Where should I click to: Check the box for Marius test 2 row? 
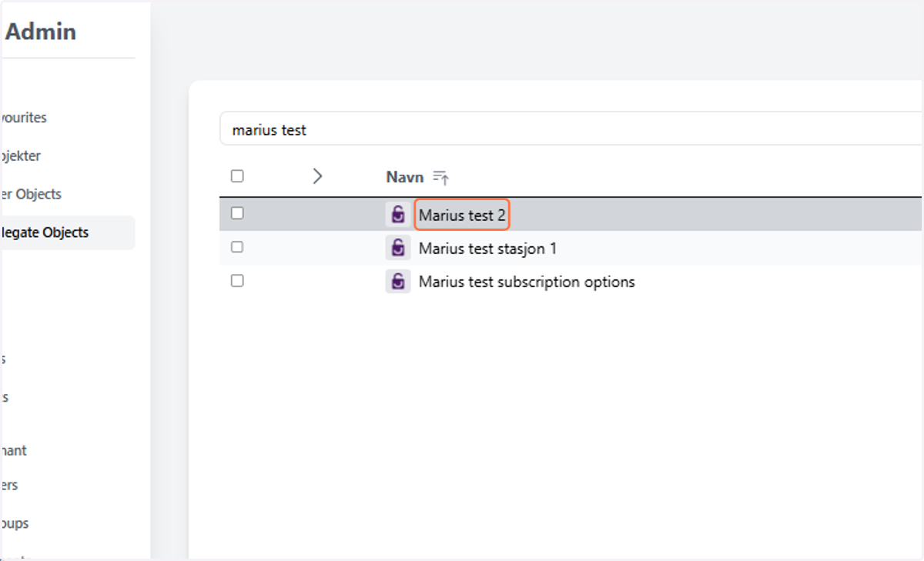pos(237,213)
